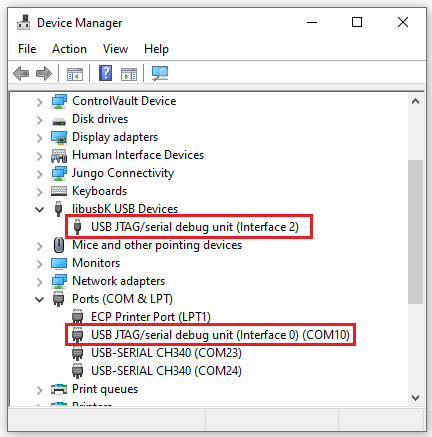Expand the Disk drives node

coord(40,120)
